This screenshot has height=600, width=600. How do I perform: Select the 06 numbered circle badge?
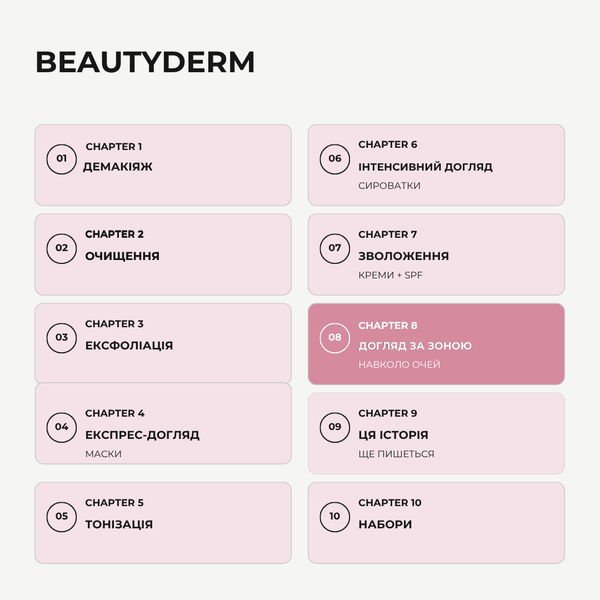click(334, 159)
